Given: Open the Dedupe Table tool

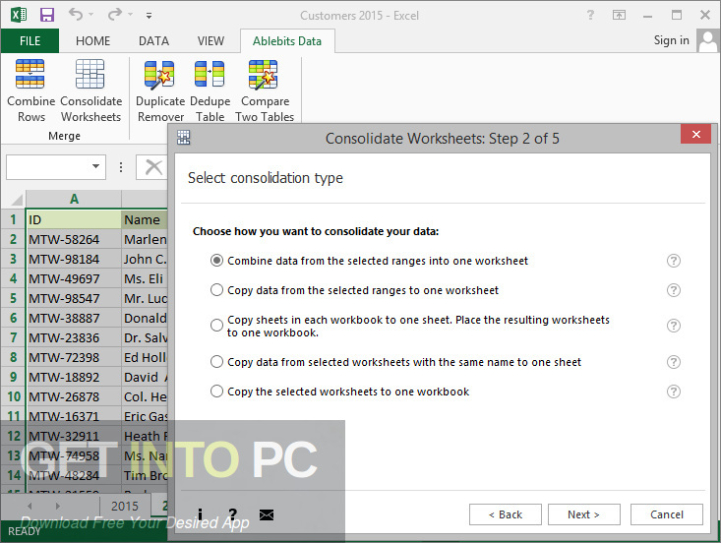Looking at the screenshot, I should 210,91.
